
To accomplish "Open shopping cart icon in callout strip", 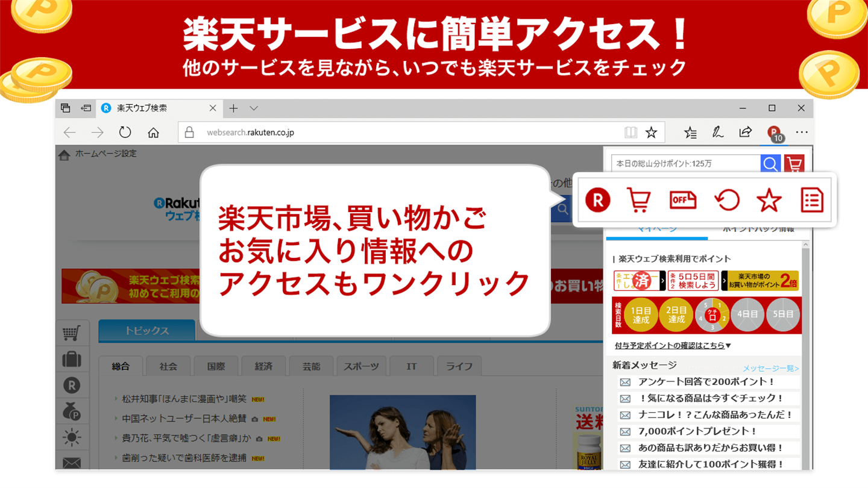I will 639,200.
